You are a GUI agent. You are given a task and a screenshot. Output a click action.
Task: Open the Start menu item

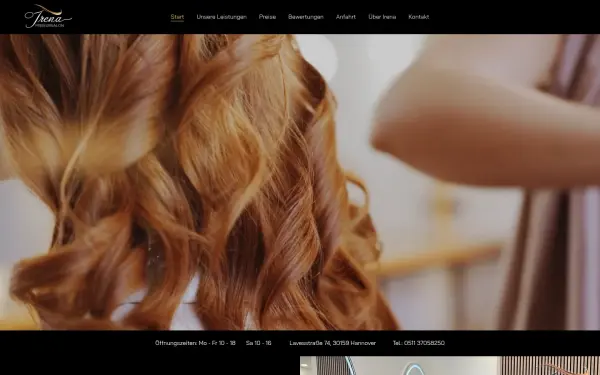177,17
